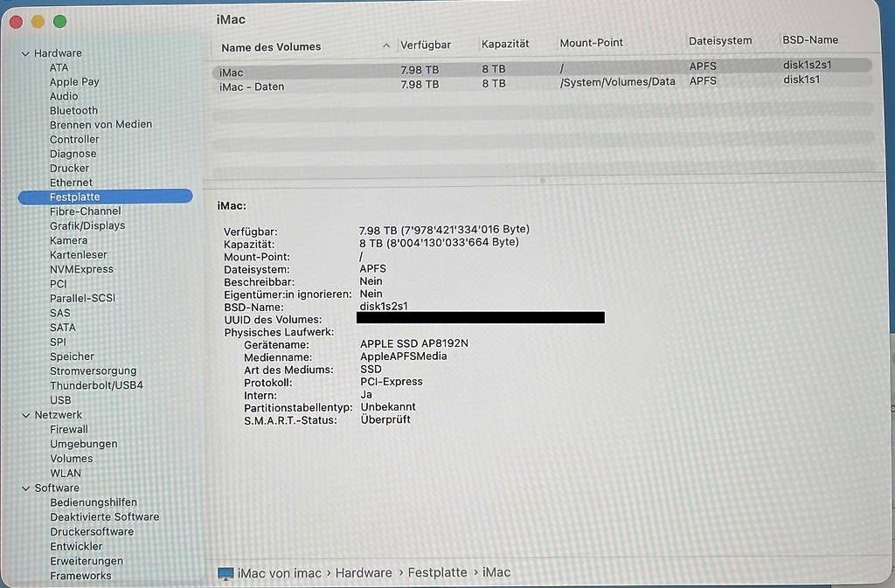Sort by Dateisystem column header
Screen dimensions: 895x588
[x=720, y=40]
